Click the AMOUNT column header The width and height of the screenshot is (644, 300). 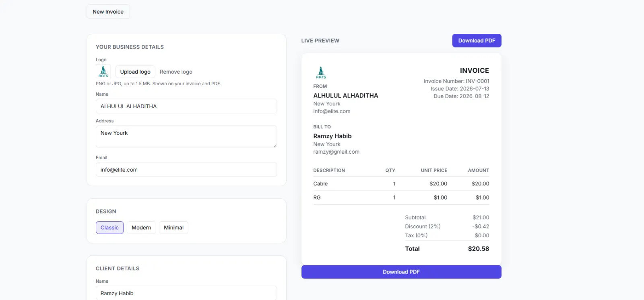[479, 171]
